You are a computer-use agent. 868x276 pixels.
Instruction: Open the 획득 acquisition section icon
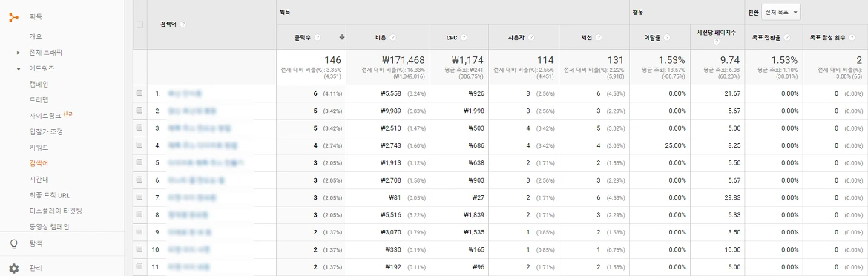point(14,16)
